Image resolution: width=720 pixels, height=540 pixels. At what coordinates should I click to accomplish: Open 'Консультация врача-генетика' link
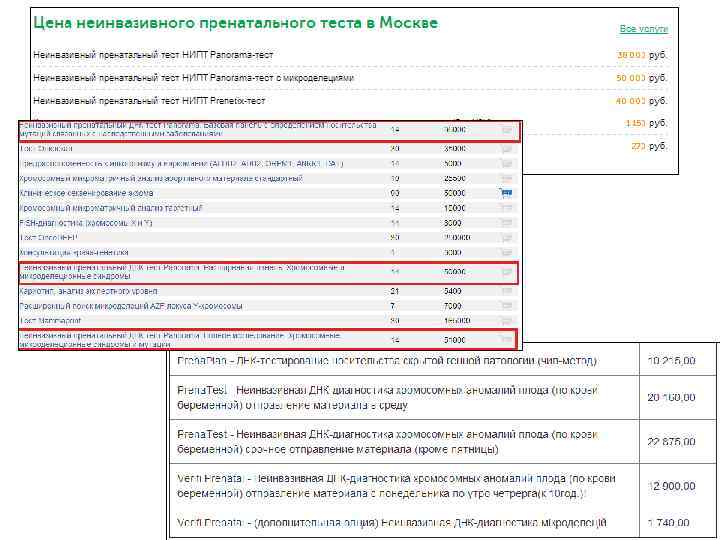[74, 253]
